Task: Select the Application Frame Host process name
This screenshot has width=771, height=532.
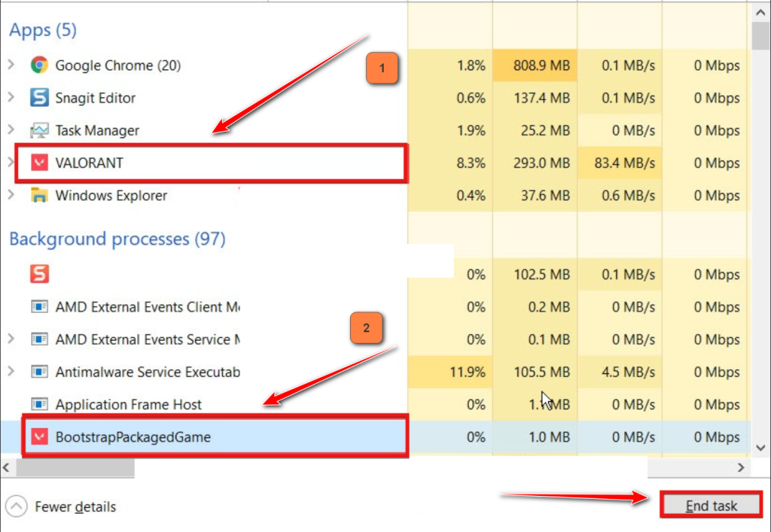Action: click(128, 404)
